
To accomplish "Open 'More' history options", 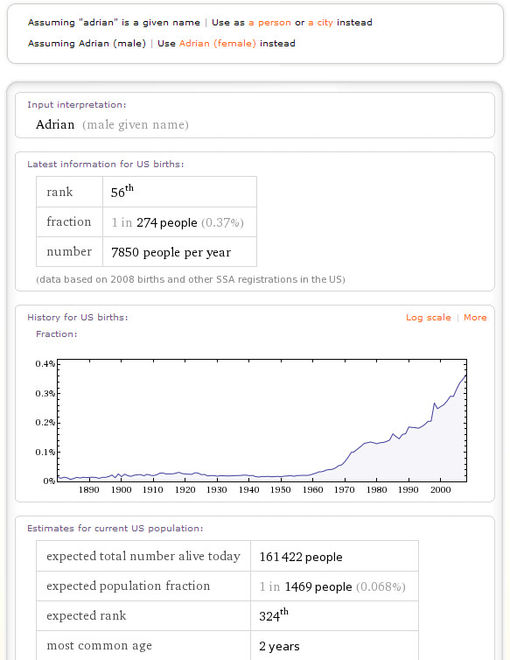I will click(x=475, y=317).
